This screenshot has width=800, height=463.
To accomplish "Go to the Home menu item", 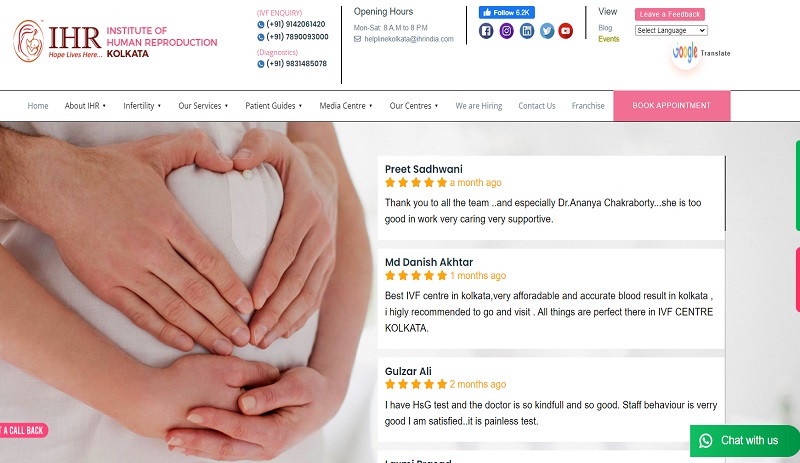I will [x=38, y=106].
